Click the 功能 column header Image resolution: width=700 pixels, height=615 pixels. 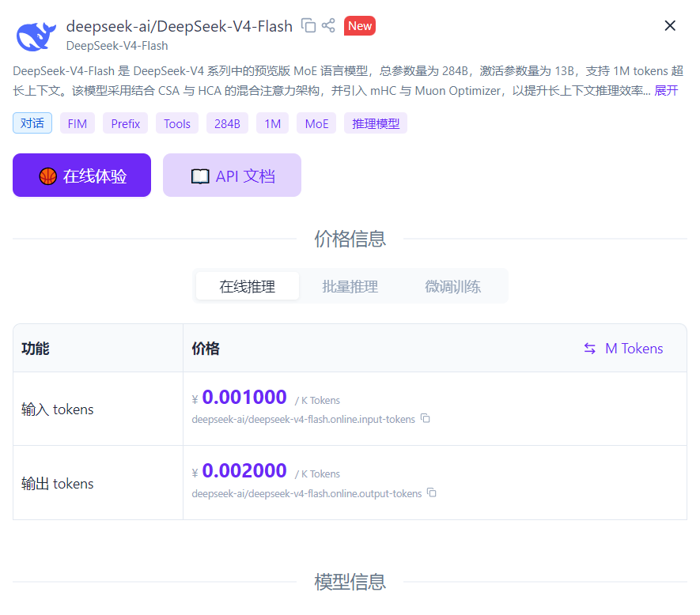36,348
